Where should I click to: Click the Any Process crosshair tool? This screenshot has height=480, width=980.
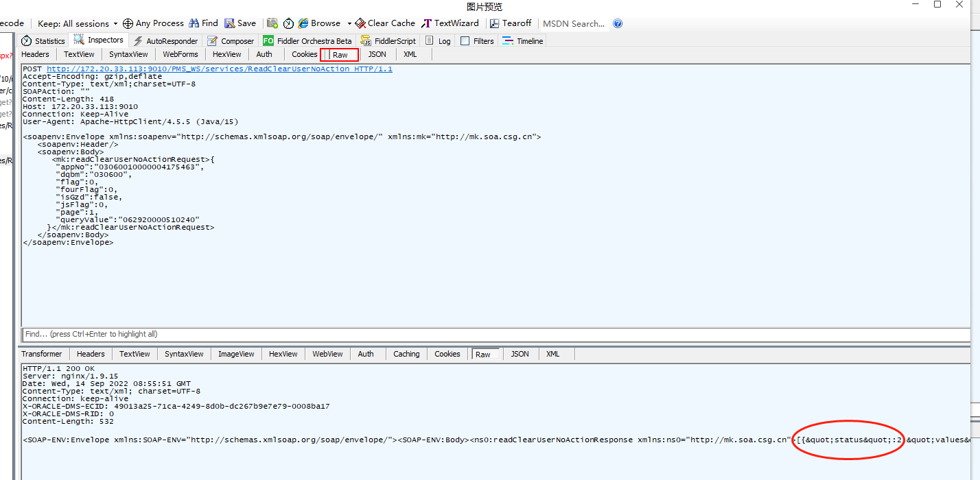click(153, 23)
